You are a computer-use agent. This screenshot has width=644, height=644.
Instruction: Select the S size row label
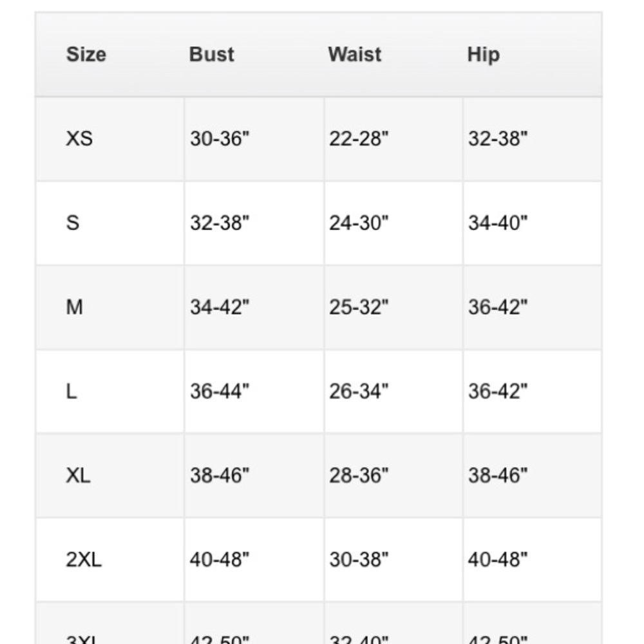coord(73,223)
